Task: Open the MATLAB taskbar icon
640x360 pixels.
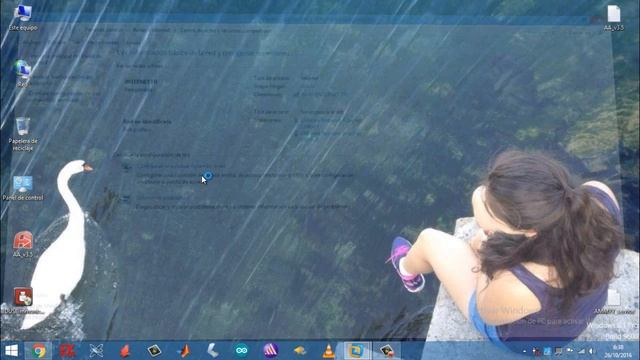Action: tap(184, 351)
